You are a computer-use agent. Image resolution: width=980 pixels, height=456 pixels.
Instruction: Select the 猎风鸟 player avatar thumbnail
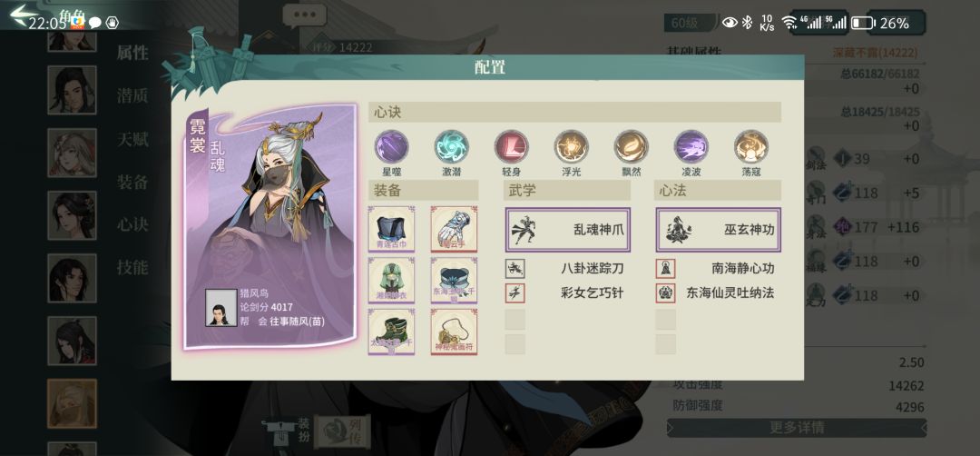221,307
